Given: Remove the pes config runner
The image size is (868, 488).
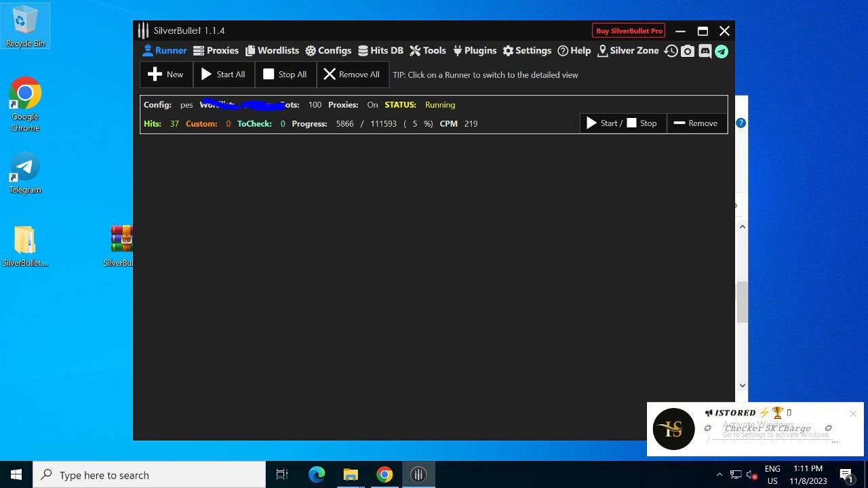Looking at the screenshot, I should [x=696, y=123].
